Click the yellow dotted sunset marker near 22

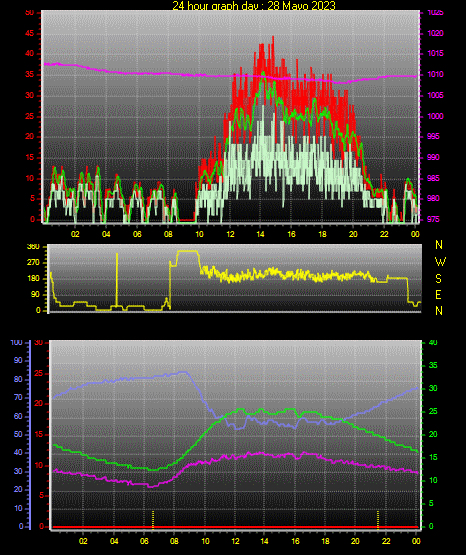378,520
